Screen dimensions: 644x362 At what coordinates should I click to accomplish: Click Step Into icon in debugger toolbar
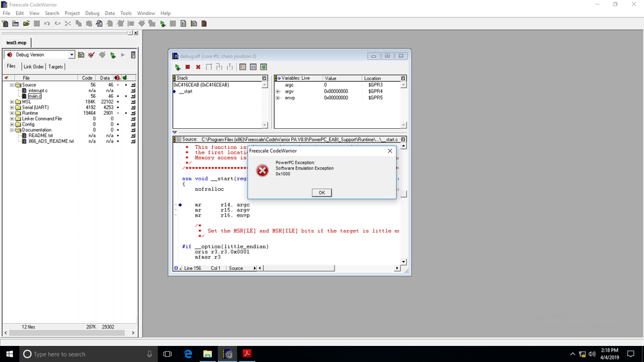point(219,67)
